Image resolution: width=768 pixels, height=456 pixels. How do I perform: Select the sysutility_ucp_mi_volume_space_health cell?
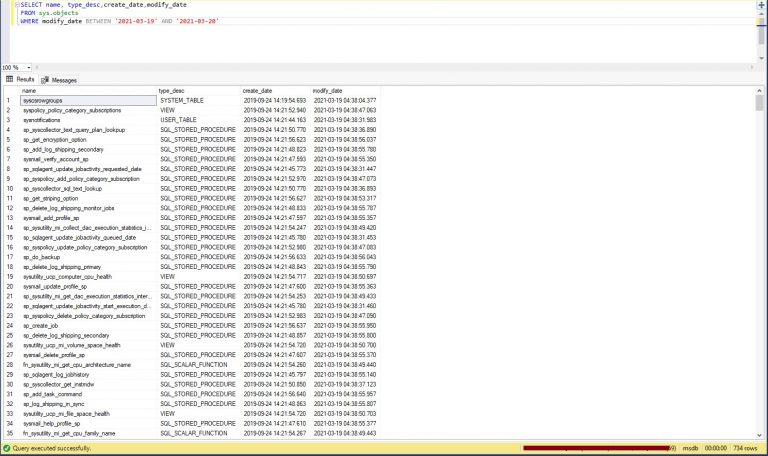coord(88,345)
